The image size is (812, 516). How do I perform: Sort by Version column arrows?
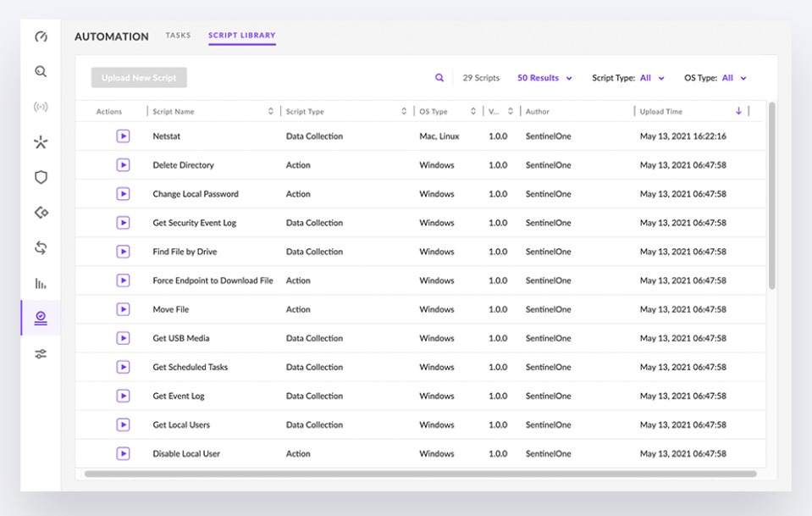pos(510,111)
